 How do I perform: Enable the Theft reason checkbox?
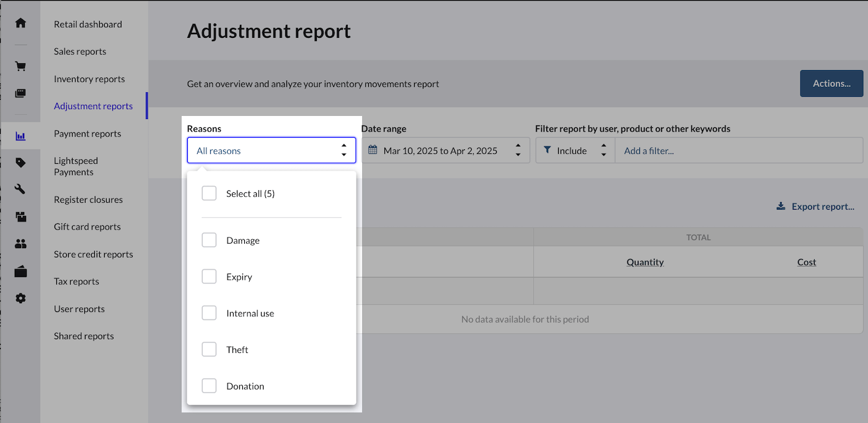click(x=209, y=350)
